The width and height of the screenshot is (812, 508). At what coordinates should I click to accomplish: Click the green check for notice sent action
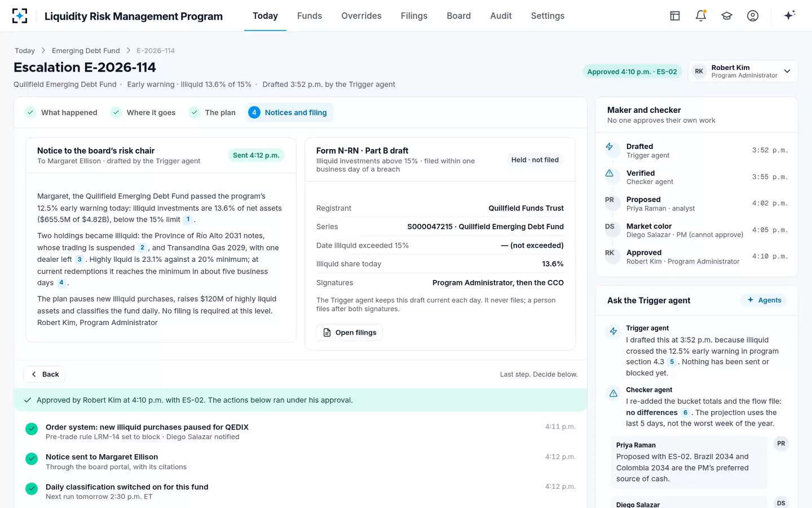pos(32,459)
